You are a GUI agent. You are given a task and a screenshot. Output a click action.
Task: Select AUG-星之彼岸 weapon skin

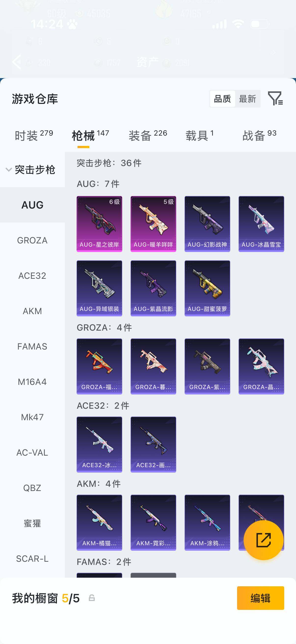point(99,224)
